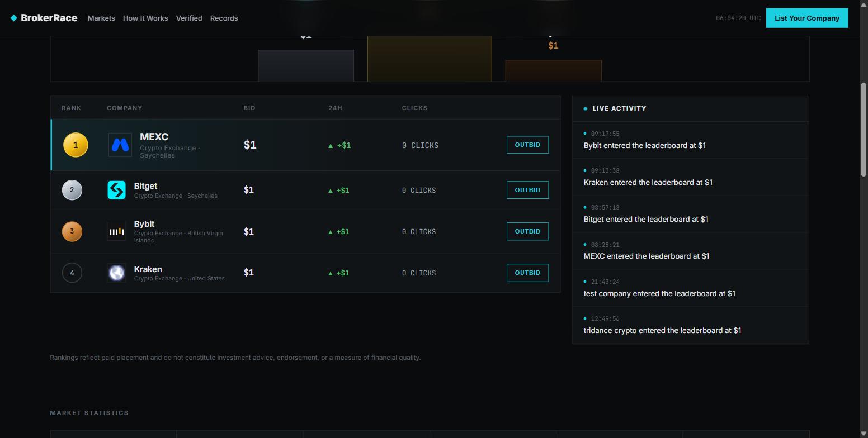
Task: Click 'tridance crypto entered the leaderboard' entry
Action: (663, 330)
